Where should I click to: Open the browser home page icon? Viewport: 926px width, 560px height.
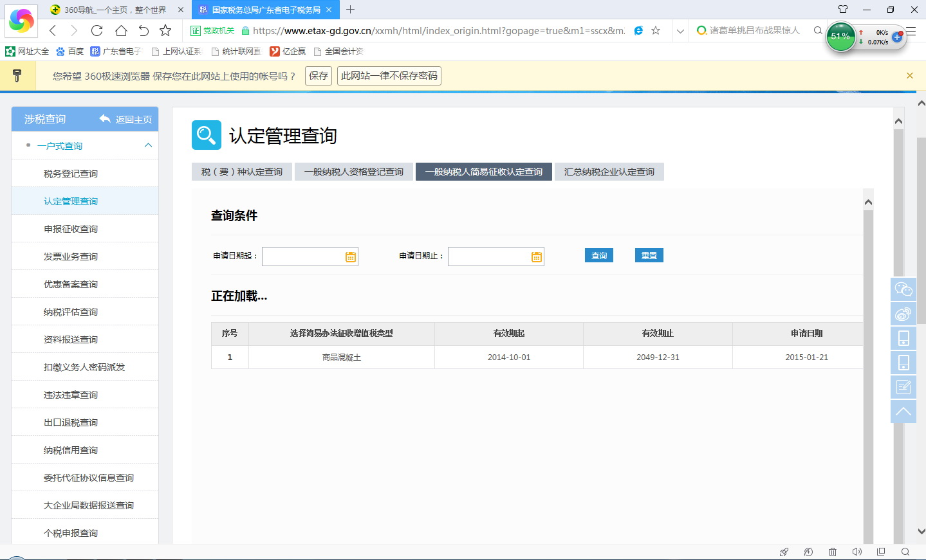(x=121, y=30)
